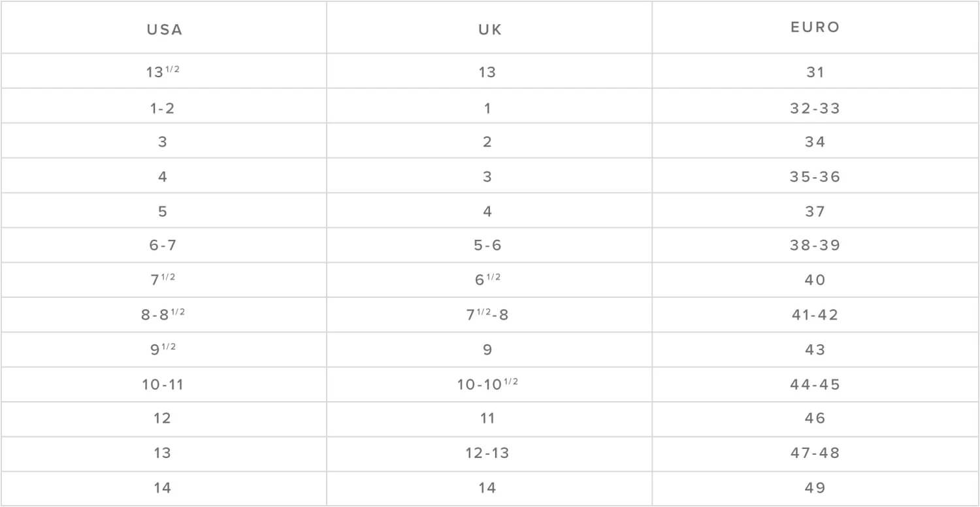Select the EURO 49 cell

point(815,487)
